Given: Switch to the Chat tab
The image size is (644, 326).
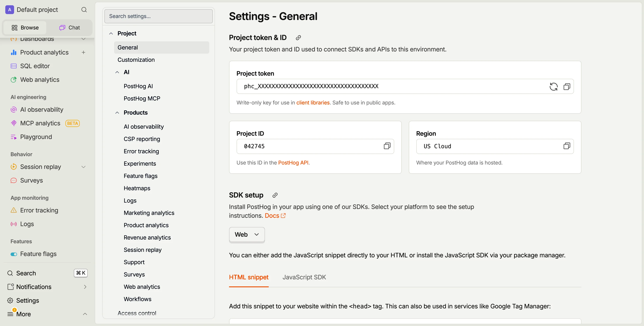Looking at the screenshot, I should tap(70, 27).
